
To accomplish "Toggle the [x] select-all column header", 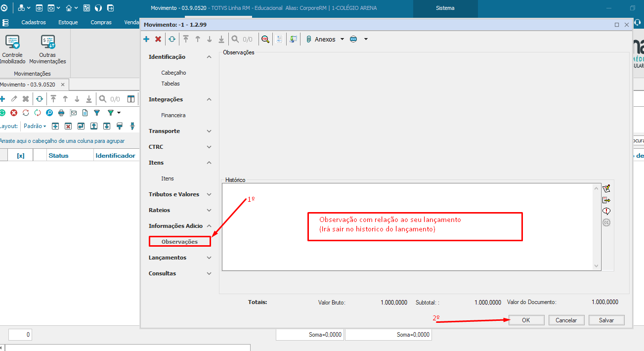I will (x=20, y=155).
